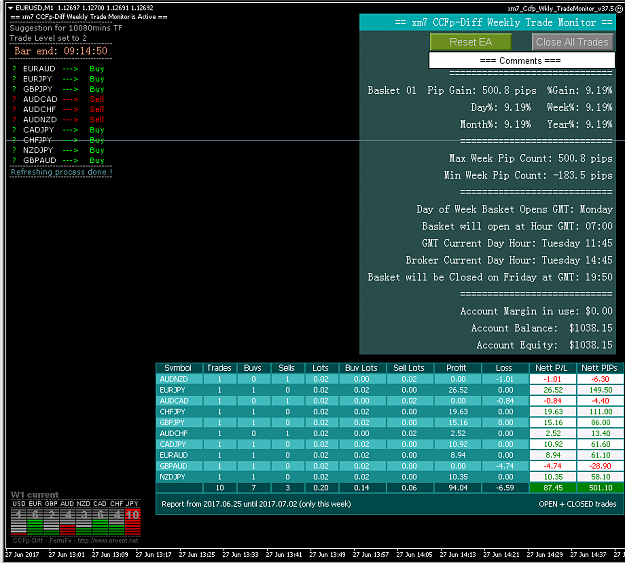Select the GBPAUD Buy suggestion
This screenshot has width=625, height=563.
coord(59,160)
